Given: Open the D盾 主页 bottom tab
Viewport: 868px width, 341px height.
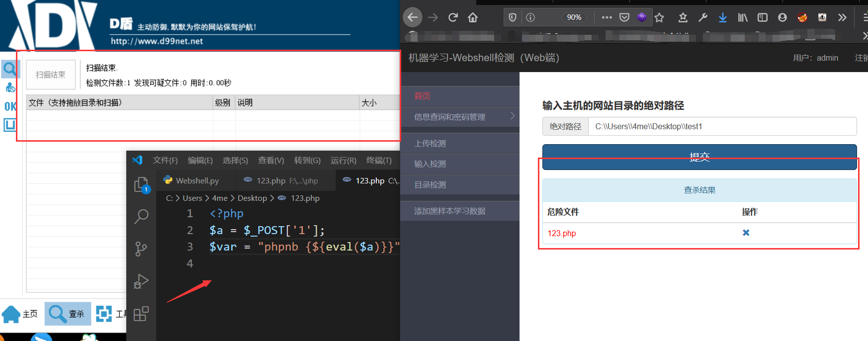Looking at the screenshot, I should coord(20,314).
